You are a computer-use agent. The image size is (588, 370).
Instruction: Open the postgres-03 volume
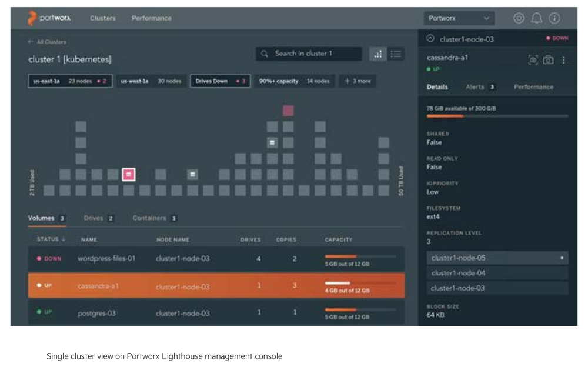(x=96, y=313)
